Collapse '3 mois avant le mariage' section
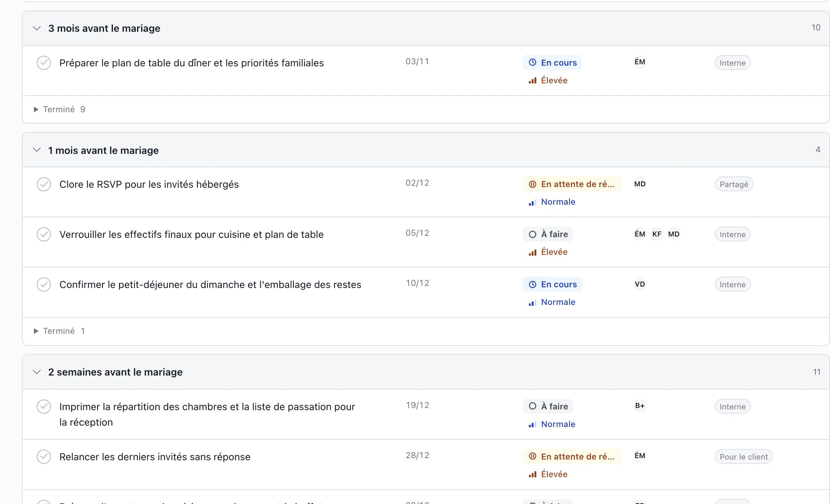 click(x=37, y=28)
